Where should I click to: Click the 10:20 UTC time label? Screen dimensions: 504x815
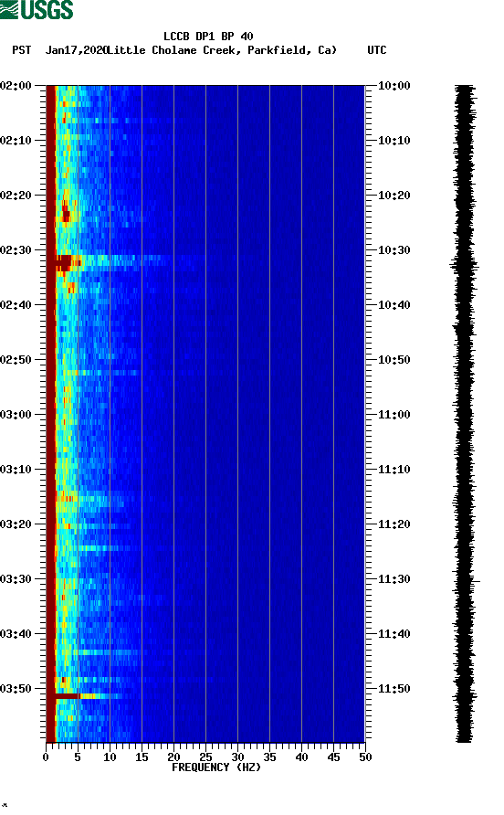click(x=394, y=195)
